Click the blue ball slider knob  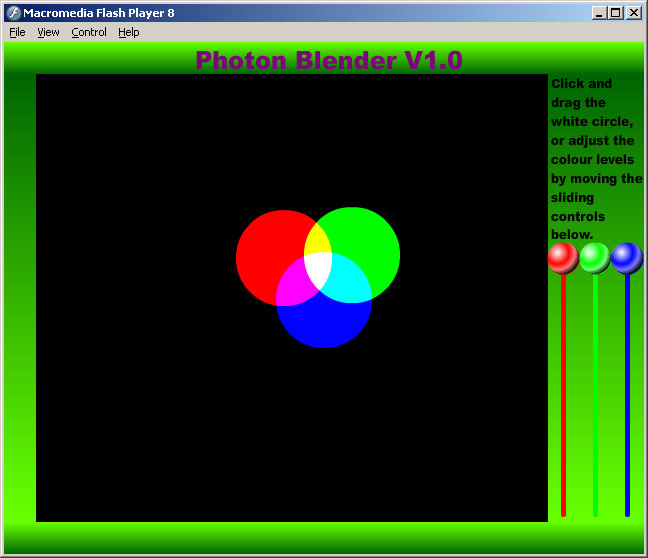[627, 258]
